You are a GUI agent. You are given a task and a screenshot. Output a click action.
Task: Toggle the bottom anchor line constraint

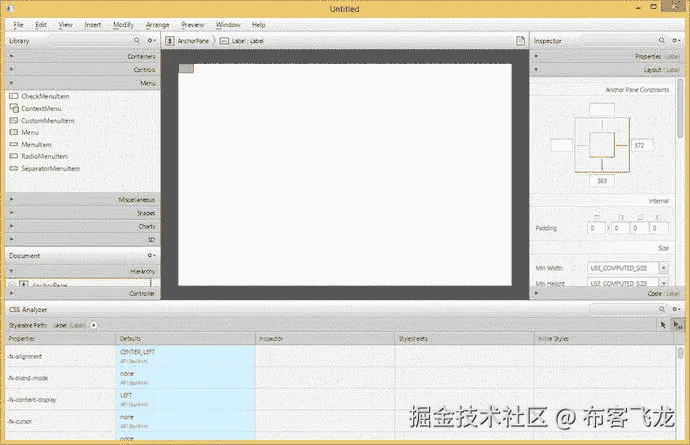(x=602, y=165)
